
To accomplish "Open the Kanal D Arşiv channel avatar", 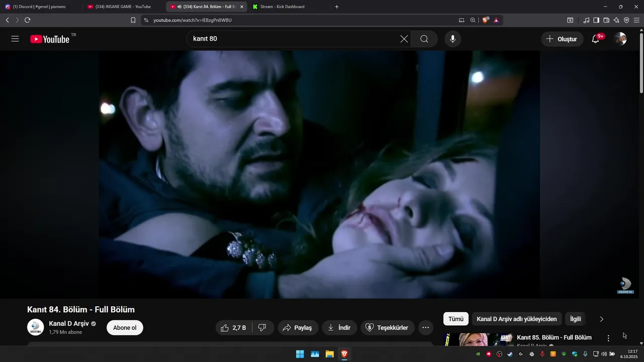I will [35, 327].
